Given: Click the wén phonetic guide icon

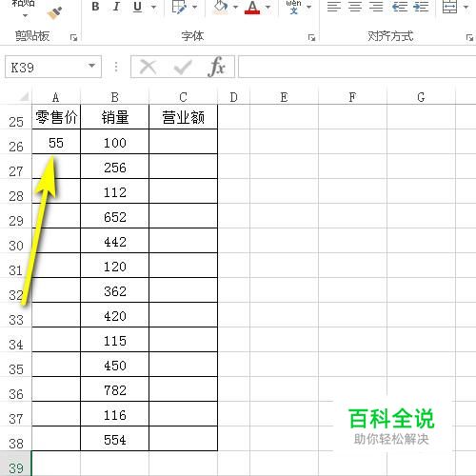Looking at the screenshot, I should (x=293, y=7).
